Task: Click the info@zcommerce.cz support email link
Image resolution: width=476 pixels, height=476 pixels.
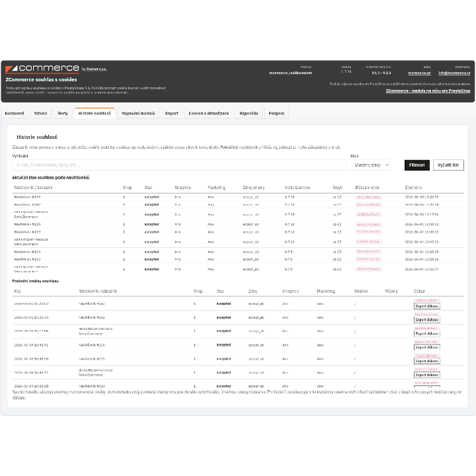Action: [454, 73]
